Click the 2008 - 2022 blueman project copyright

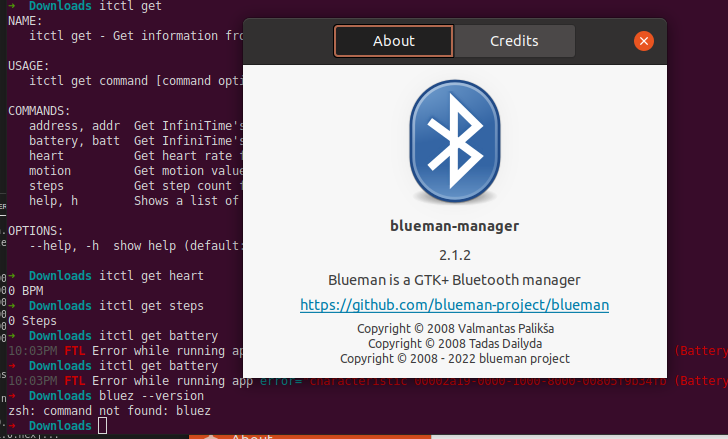455,358
